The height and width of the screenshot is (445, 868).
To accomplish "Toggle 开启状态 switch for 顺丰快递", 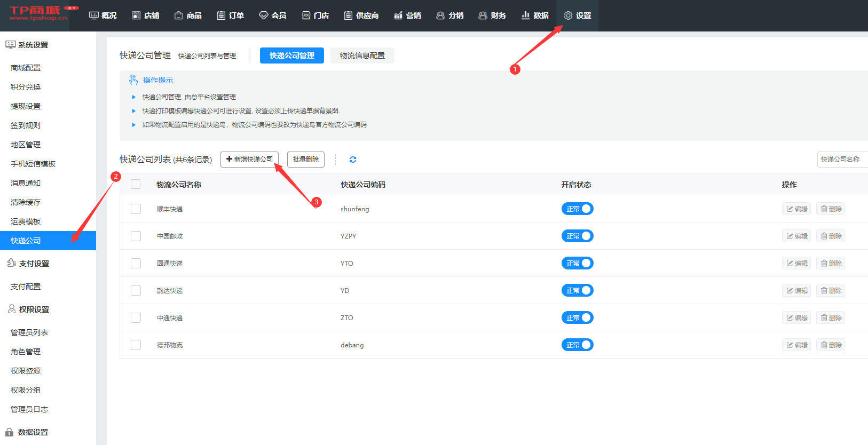I will click(x=577, y=209).
